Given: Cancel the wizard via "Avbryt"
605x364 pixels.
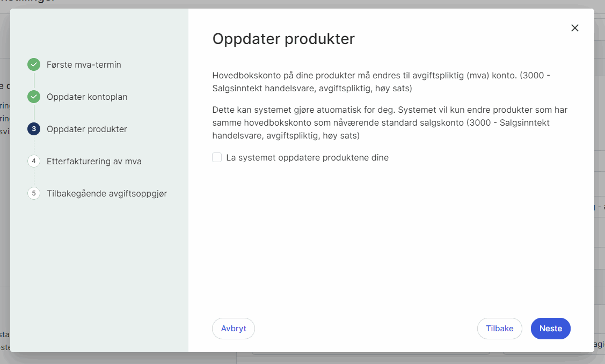Looking at the screenshot, I should pyautogui.click(x=234, y=328).
